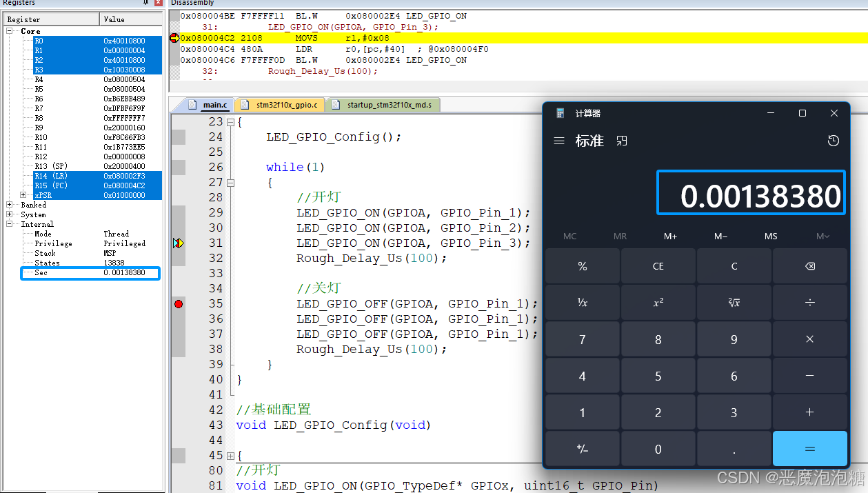Click the x squared key
The height and width of the screenshot is (493, 868).
(x=658, y=302)
